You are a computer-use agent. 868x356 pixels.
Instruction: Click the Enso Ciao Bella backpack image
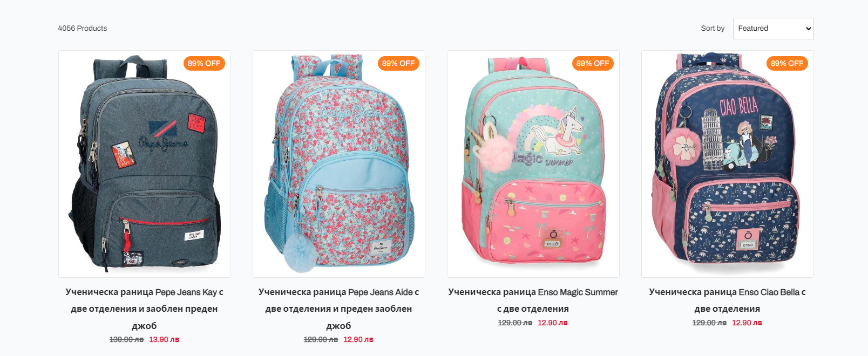point(728,164)
